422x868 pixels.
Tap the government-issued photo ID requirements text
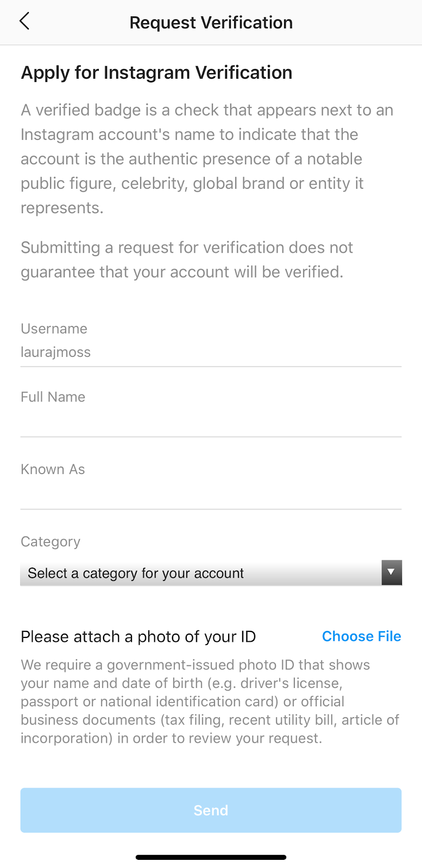tap(210, 701)
